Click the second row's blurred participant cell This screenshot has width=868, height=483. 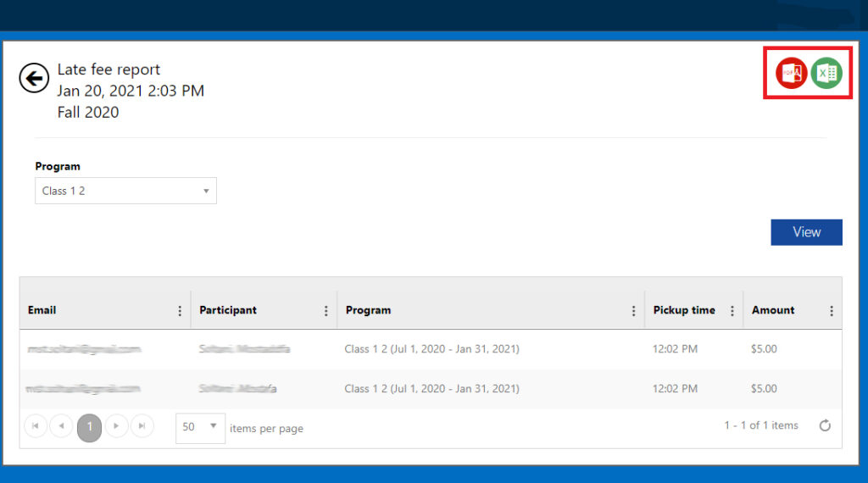(237, 389)
